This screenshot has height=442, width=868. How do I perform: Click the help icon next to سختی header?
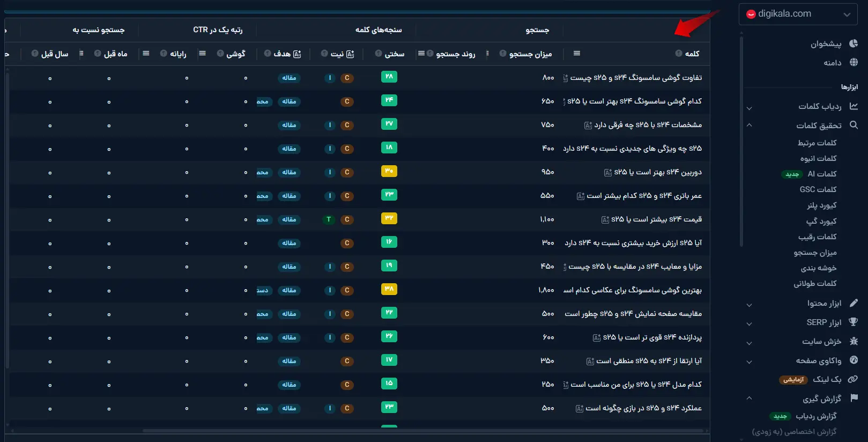point(379,54)
